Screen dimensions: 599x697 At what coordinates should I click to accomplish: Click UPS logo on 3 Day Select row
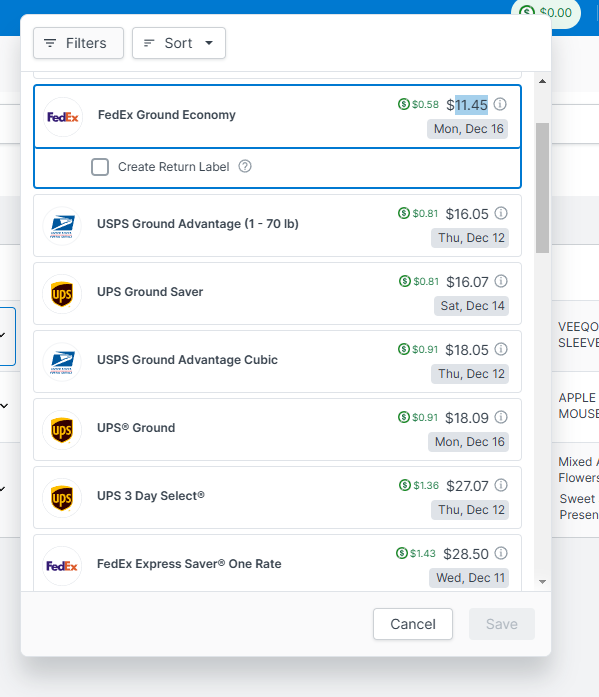(62, 498)
